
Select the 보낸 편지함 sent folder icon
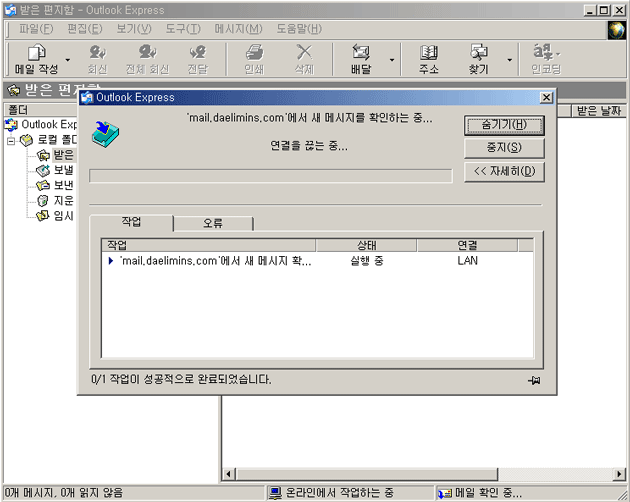(x=43, y=185)
